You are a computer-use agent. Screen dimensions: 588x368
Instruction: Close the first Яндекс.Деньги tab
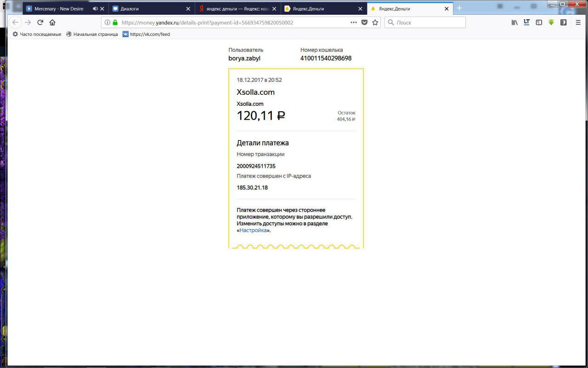tap(361, 9)
